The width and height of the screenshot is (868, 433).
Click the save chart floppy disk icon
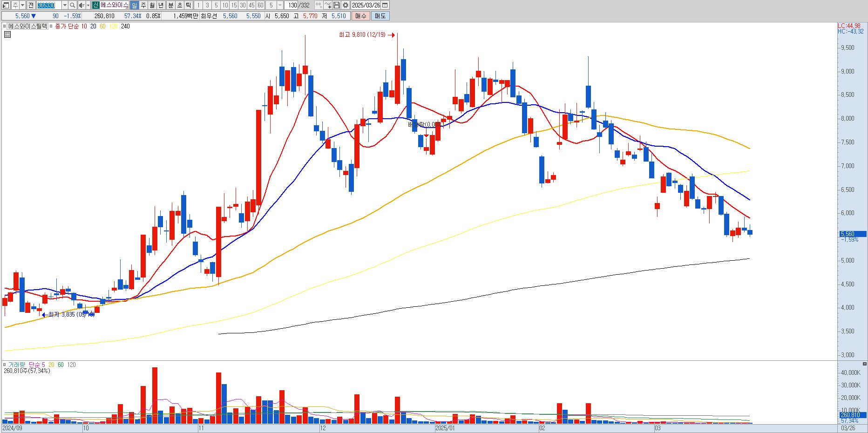(337, 5)
